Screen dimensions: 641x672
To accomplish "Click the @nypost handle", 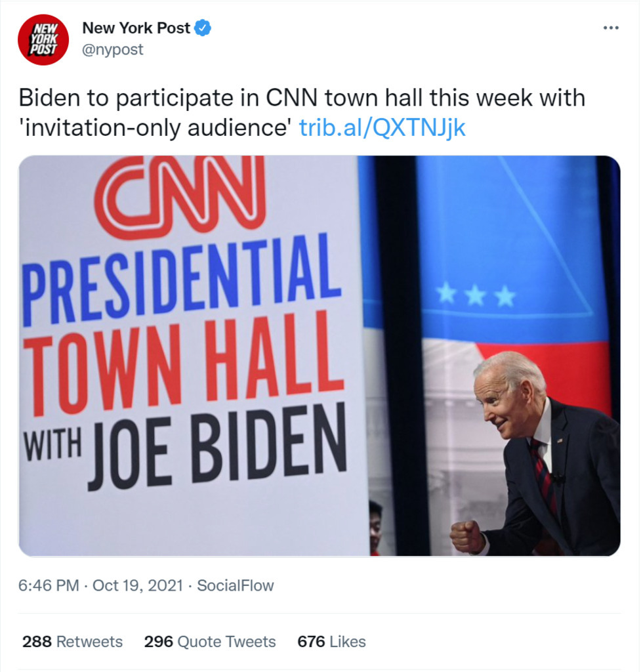I will point(112,49).
